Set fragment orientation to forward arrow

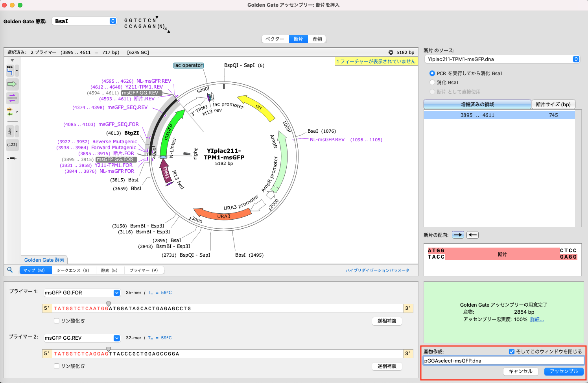pyautogui.click(x=458, y=235)
